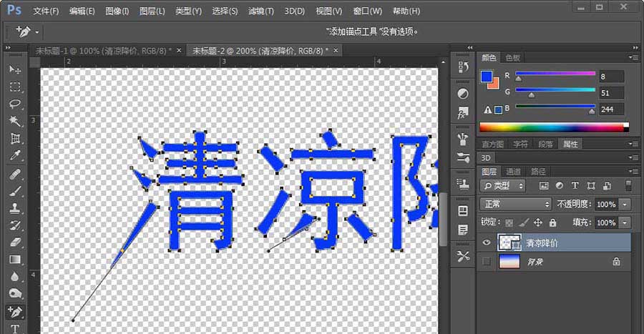644x334 pixels.
Task: Select the Move tool
Action: pos(15,70)
